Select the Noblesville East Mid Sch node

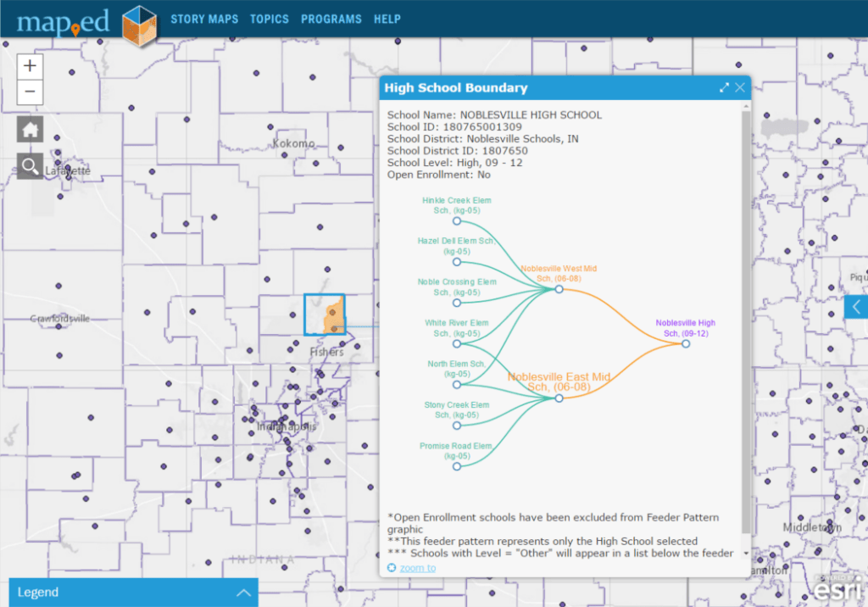point(559,398)
